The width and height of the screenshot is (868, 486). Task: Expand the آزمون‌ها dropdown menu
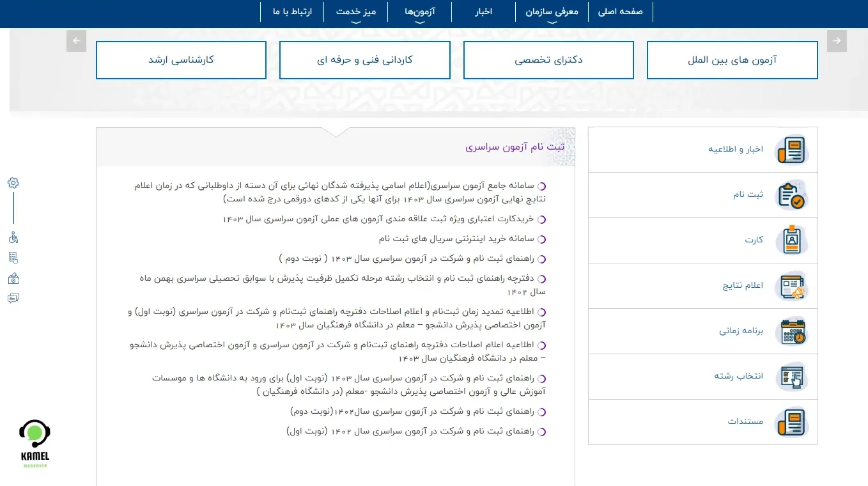click(x=420, y=12)
